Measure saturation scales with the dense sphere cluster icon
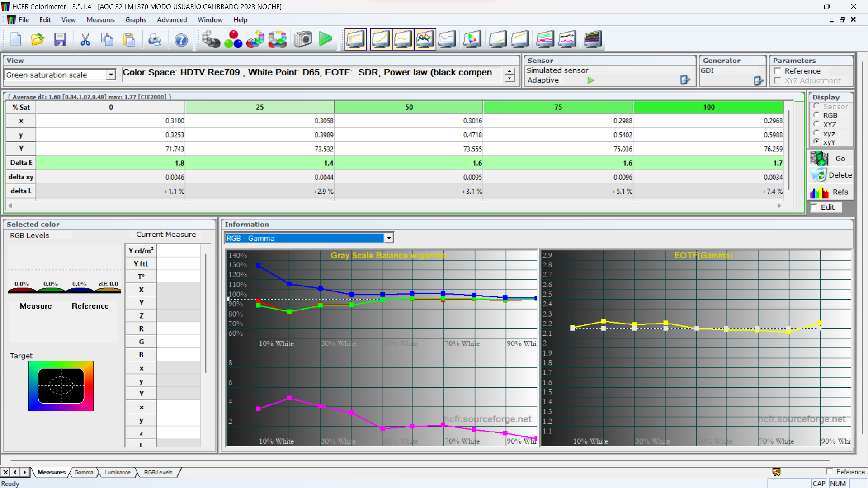 (278, 39)
